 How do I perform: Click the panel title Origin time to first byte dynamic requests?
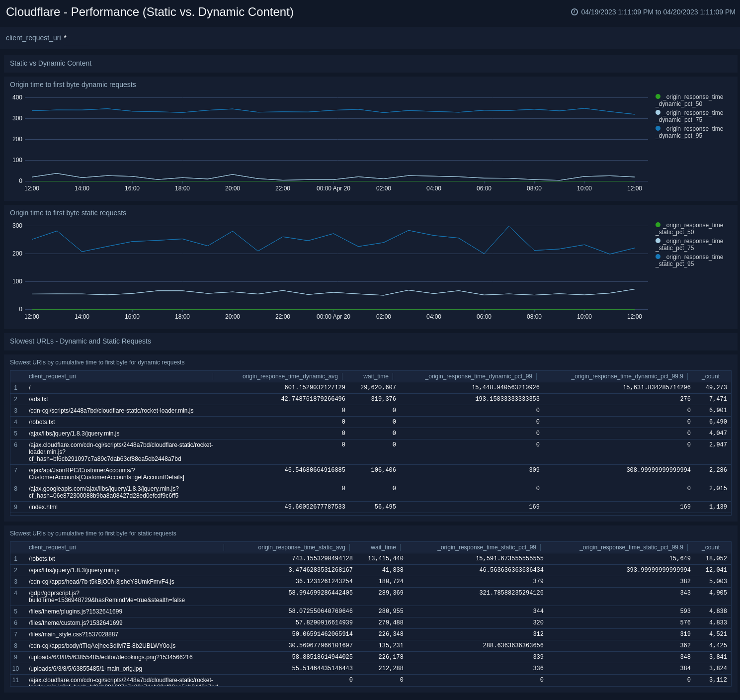click(73, 85)
